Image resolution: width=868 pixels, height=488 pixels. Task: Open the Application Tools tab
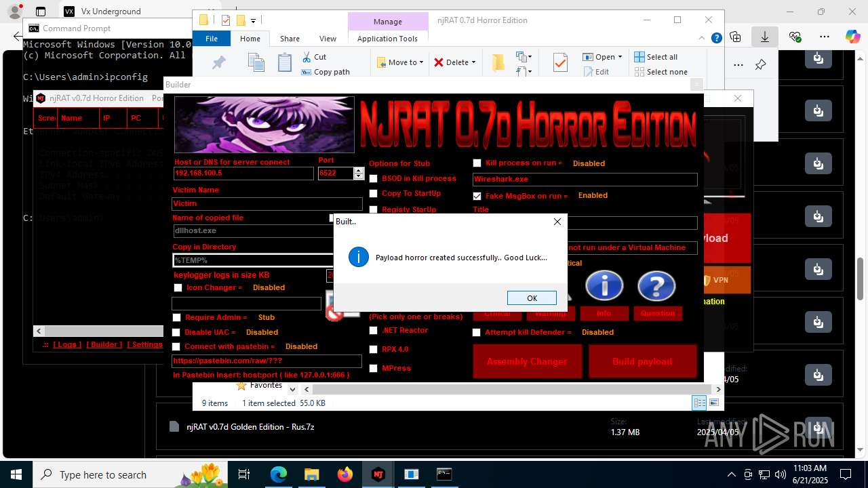387,39
